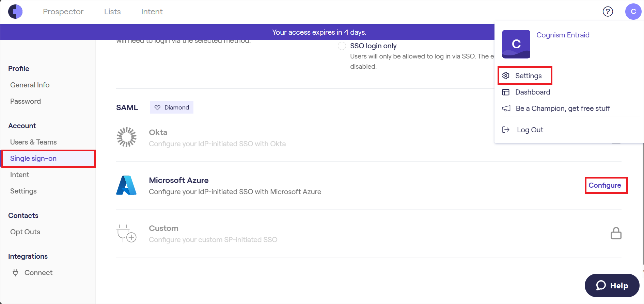
Task: Click the user avatar C icon
Action: (x=633, y=12)
